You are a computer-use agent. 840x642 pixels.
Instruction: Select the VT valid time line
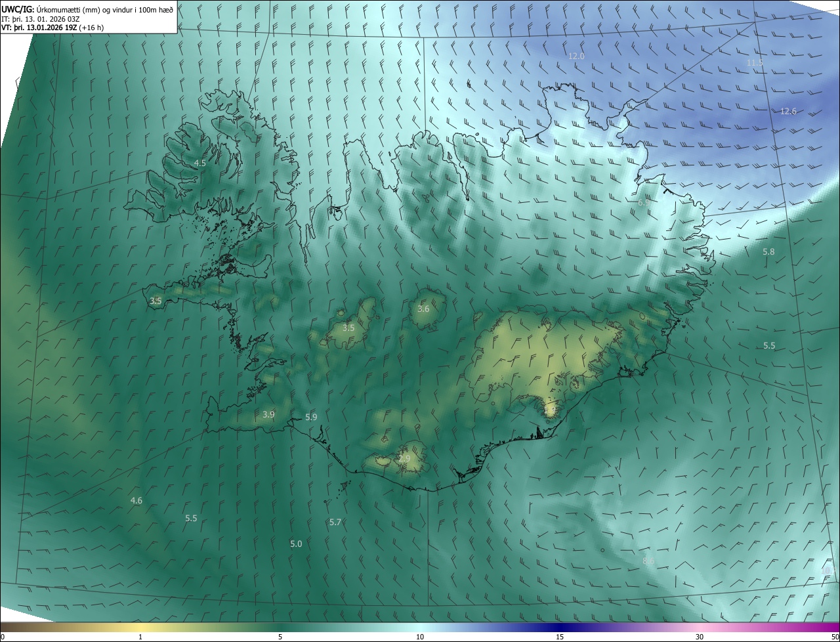(x=52, y=28)
